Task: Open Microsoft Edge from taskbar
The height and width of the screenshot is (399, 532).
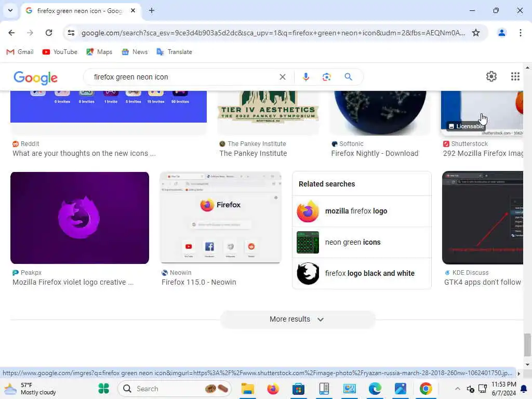Action: 375,389
